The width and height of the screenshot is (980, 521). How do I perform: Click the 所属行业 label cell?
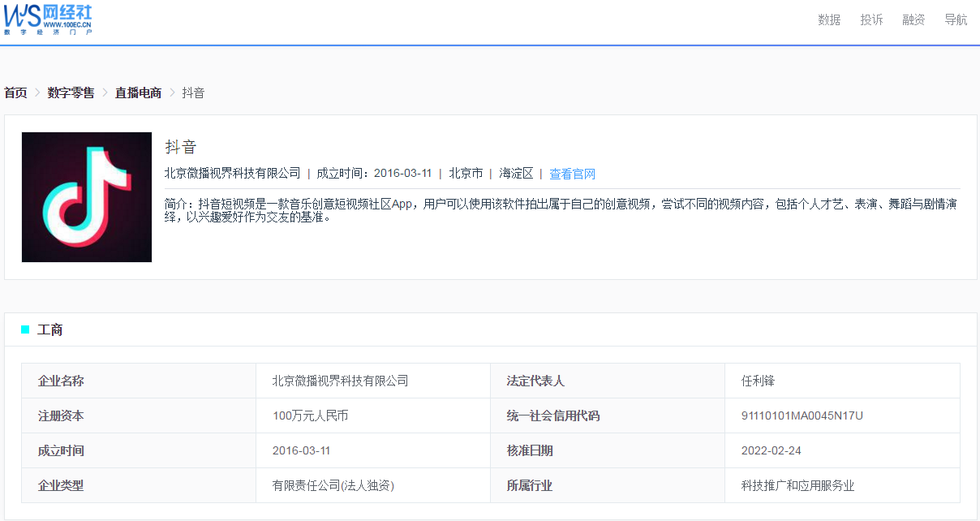point(608,485)
